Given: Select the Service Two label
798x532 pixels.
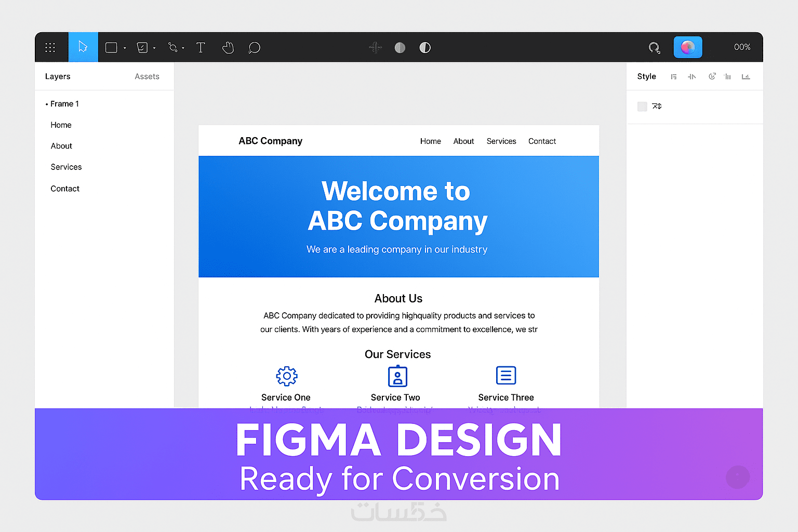Looking at the screenshot, I should [395, 397].
